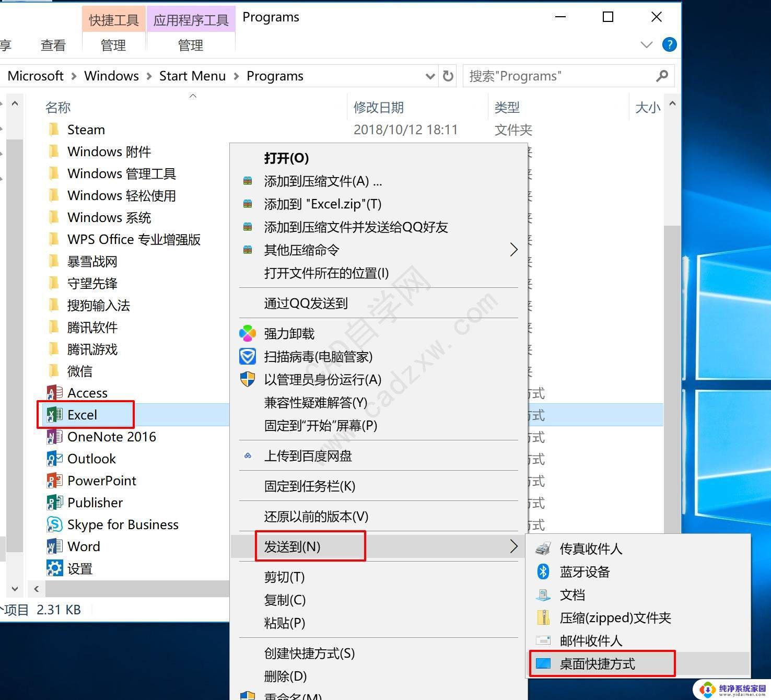Select 添加到压缩文件并发送给QQ好友

[356, 227]
